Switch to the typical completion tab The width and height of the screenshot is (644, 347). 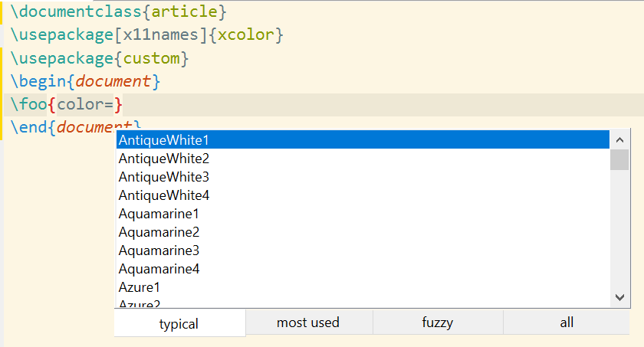(x=179, y=323)
